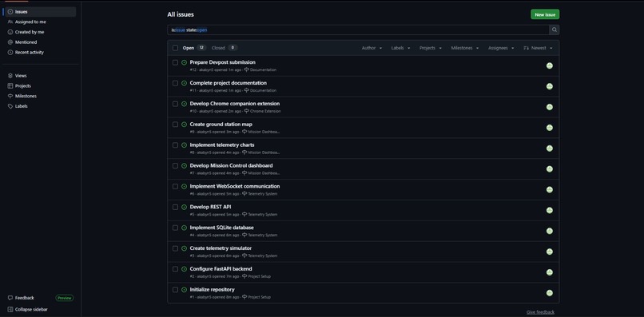Open the Milestones filter dropdown
This screenshot has width=644, height=317.
coord(465,48)
